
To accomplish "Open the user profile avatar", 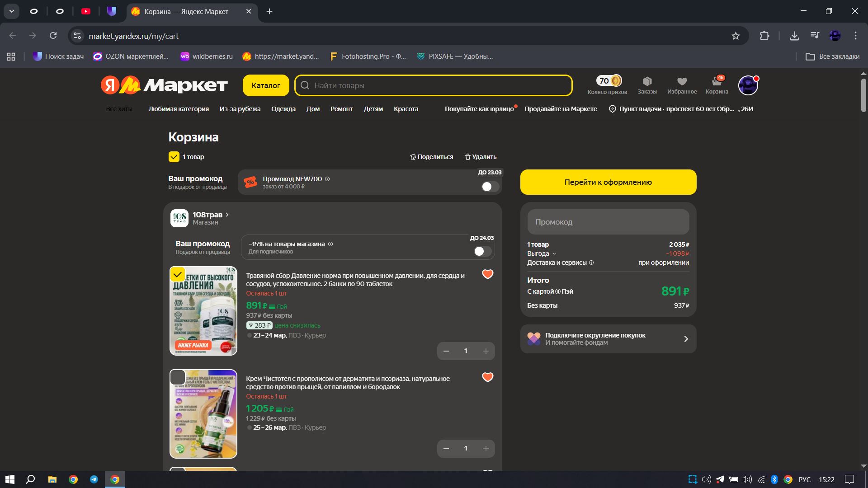I will click(748, 85).
